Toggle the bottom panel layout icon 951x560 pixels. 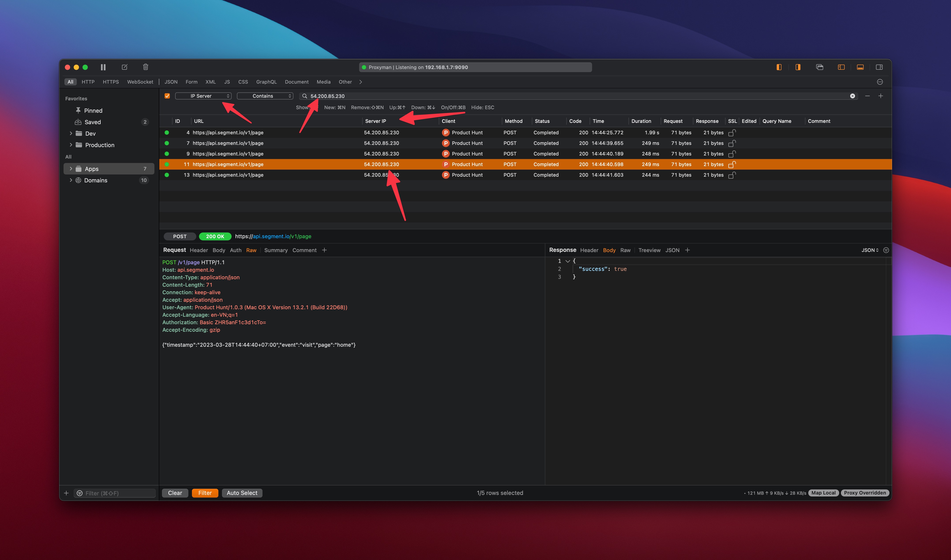coord(860,67)
